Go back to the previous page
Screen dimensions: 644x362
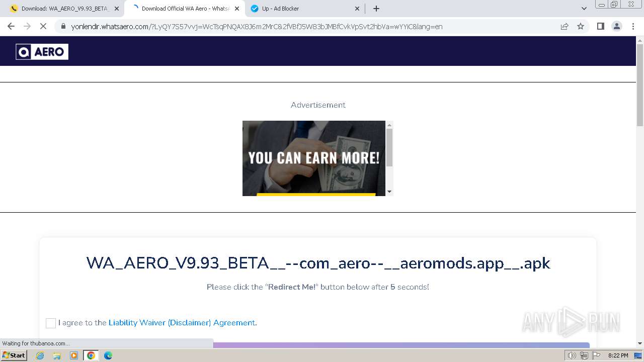11,26
